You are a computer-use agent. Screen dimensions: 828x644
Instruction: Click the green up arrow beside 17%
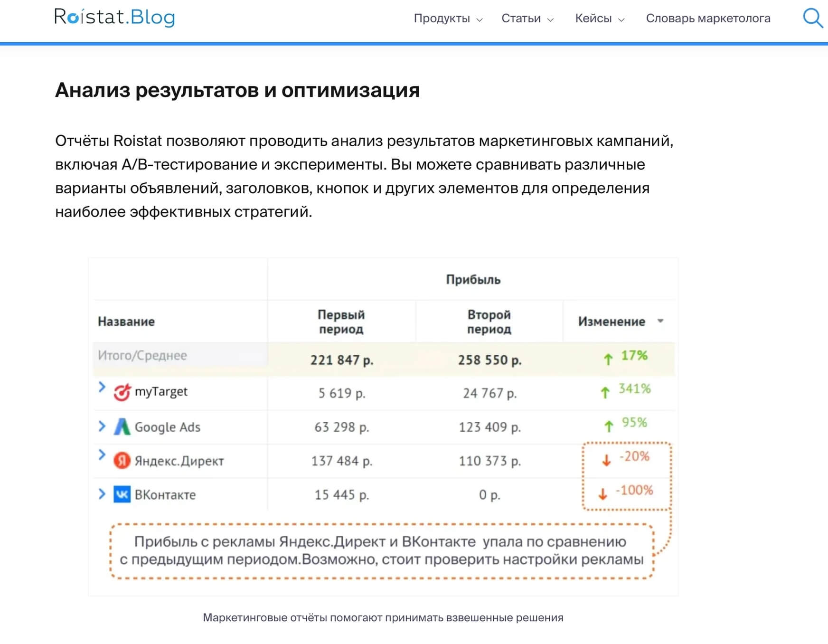point(608,359)
